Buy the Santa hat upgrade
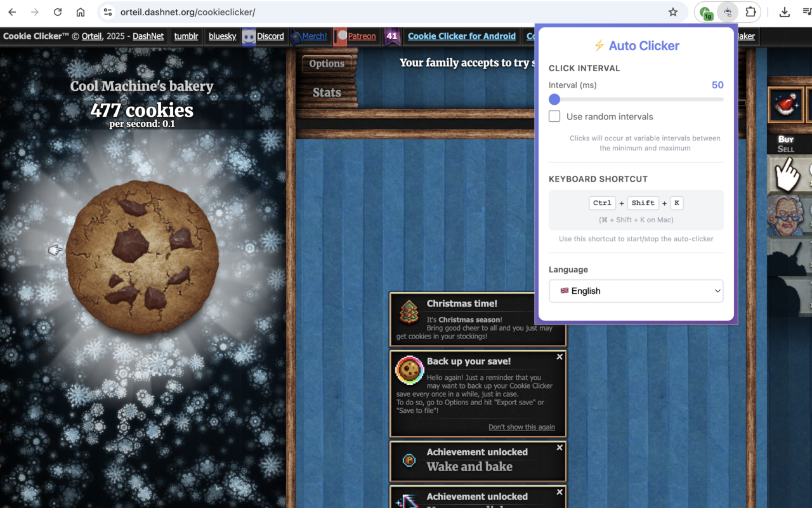 pyautogui.click(x=786, y=105)
